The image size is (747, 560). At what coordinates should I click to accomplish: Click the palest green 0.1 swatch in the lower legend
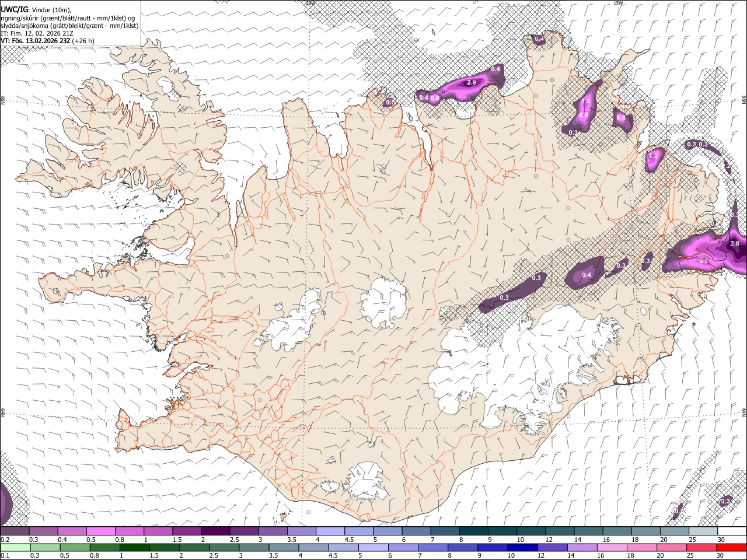pyautogui.click(x=15, y=548)
